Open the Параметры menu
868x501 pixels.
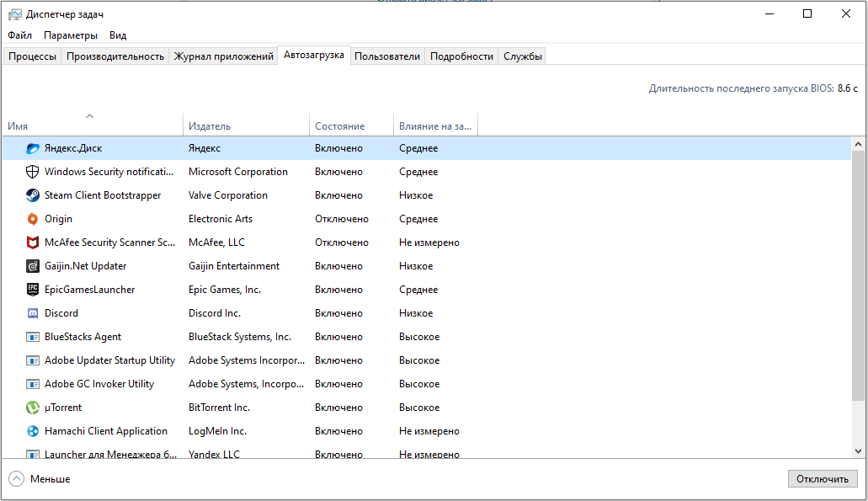coord(71,35)
